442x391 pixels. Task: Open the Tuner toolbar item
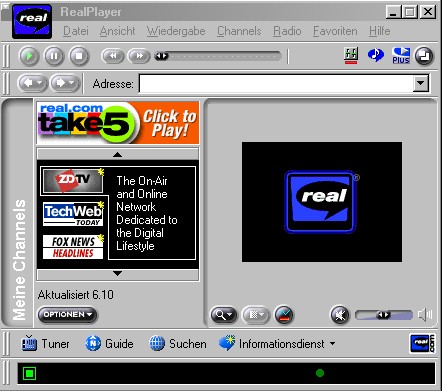pyautogui.click(x=45, y=344)
